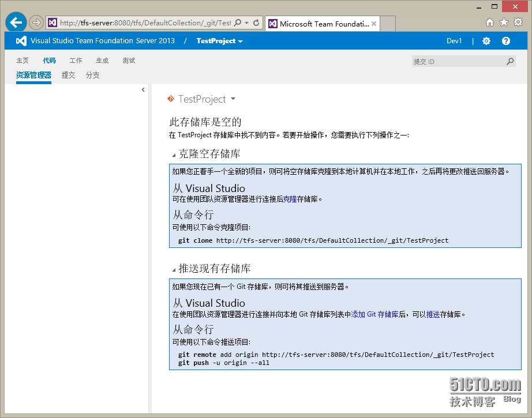The width and height of the screenshot is (532, 418).
Task: Open the browser tools gear icon
Action: 518,22
